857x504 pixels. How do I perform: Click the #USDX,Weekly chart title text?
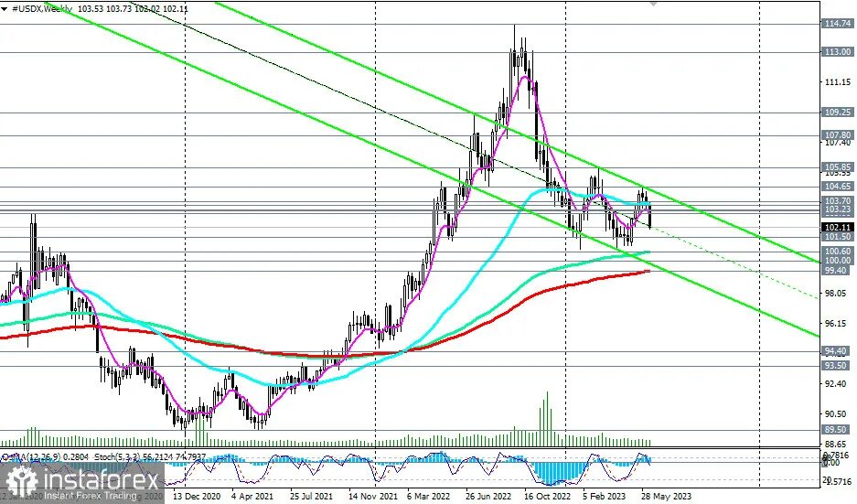point(42,9)
